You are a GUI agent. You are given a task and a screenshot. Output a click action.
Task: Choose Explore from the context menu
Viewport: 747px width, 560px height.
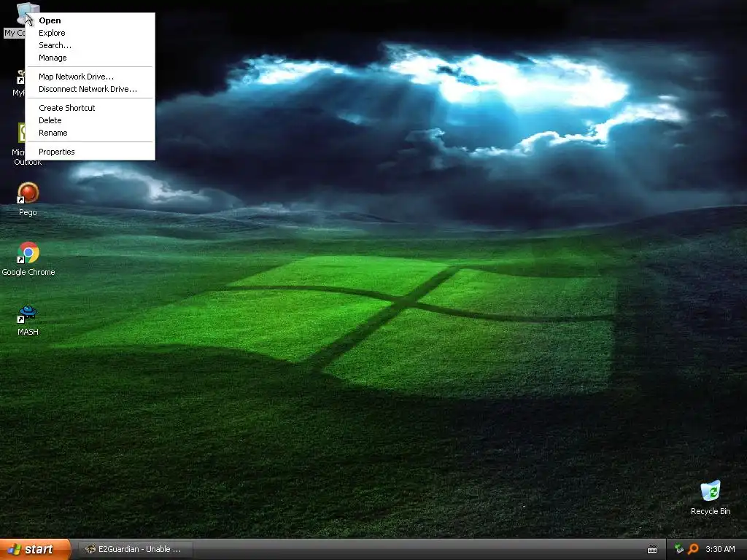pyautogui.click(x=90, y=33)
